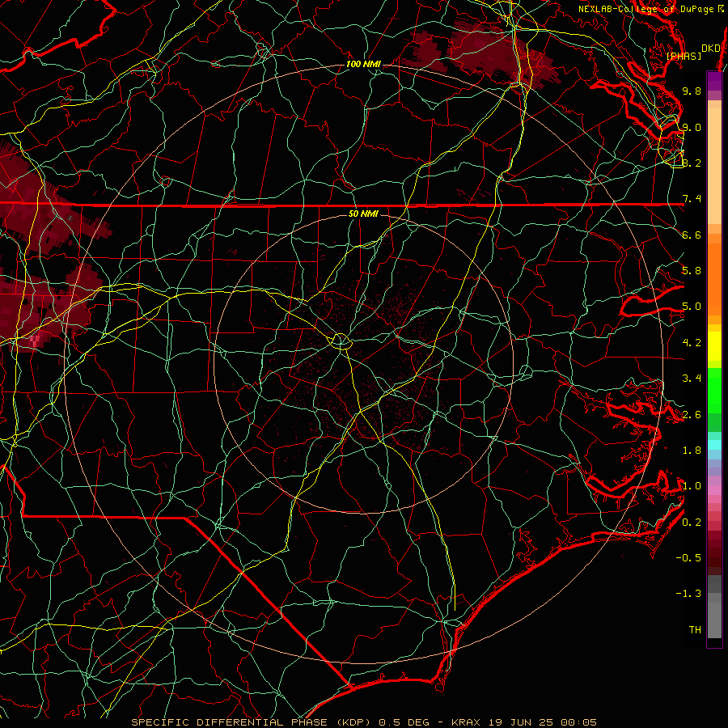Click the KRAX radar site identifier
Image resolution: width=728 pixels, height=728 pixels.
[x=466, y=722]
